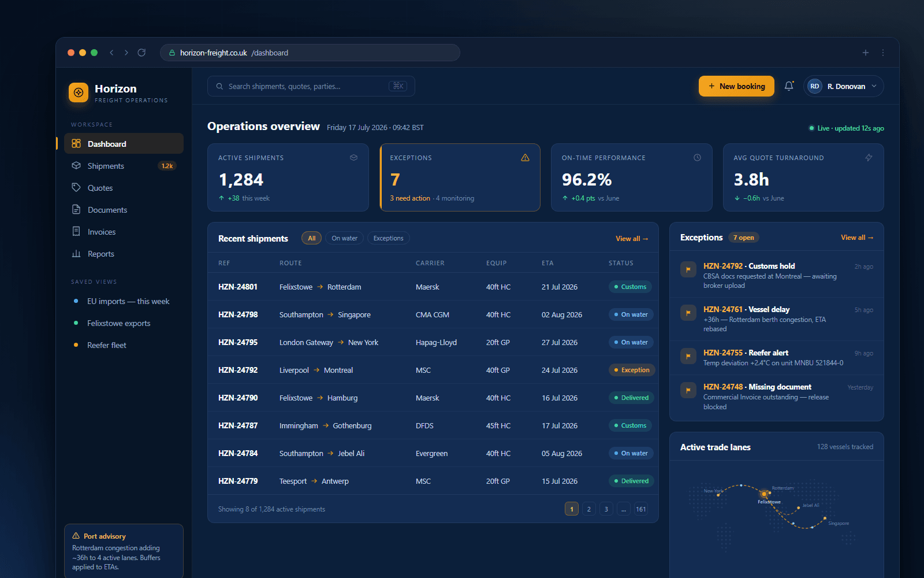Click the On-time Performance clock icon

697,157
